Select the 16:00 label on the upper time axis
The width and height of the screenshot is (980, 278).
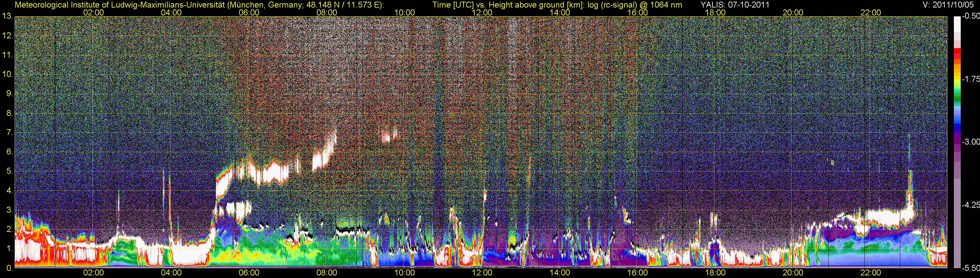(x=638, y=12)
